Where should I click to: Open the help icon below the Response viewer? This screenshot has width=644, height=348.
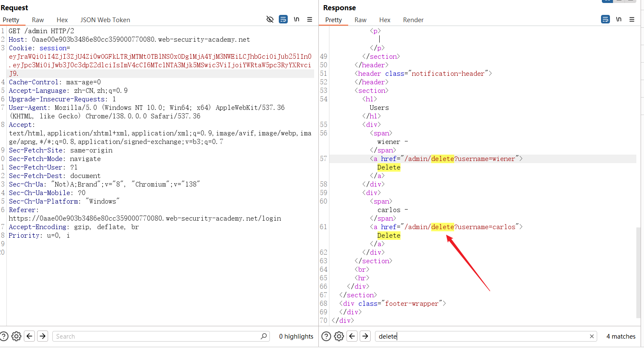(326, 336)
